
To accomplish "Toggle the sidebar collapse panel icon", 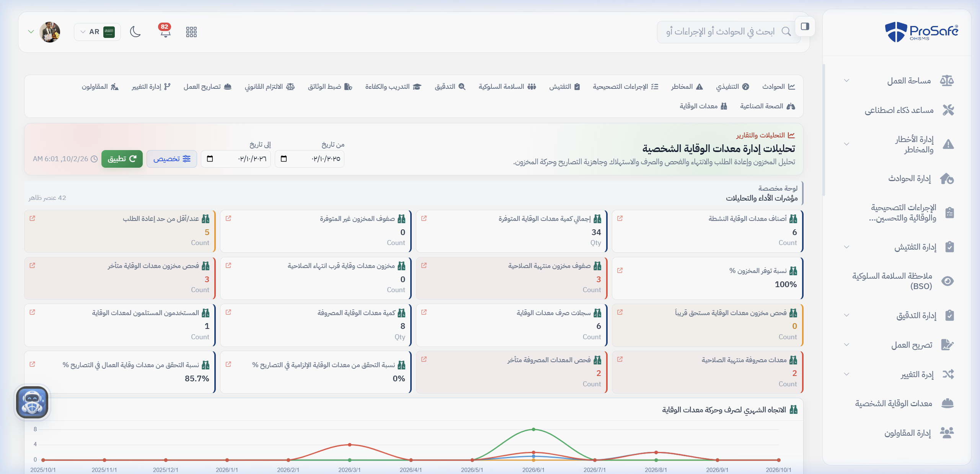I will pyautogui.click(x=805, y=26).
